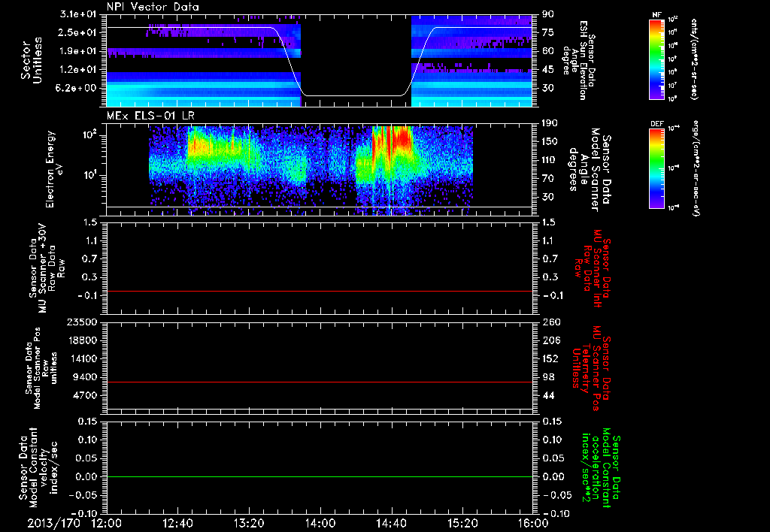Screen dimensions: 770x532
Task: Click the "12:00" time axis label
Action: coord(107,523)
